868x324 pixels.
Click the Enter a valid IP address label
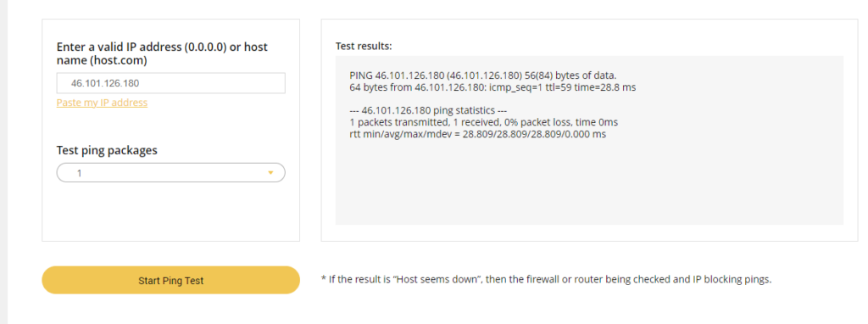point(162,53)
